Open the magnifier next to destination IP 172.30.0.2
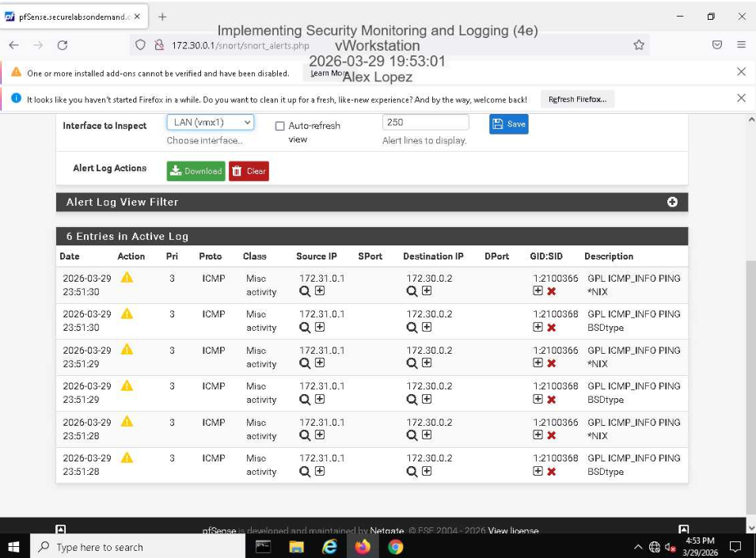This screenshot has height=558, width=756. (411, 291)
